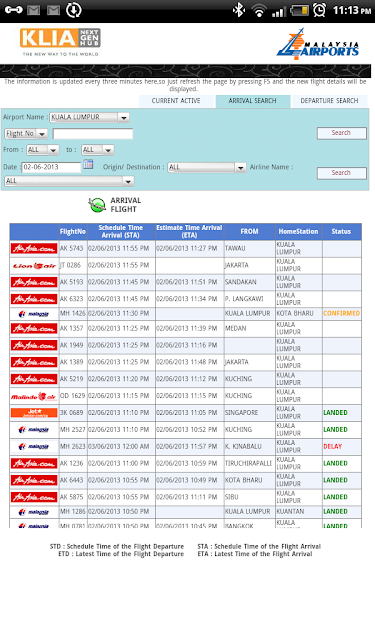This screenshot has height=640, width=375.
Task: Tap the AirAsia logo for AK 5743
Action: tap(34, 249)
